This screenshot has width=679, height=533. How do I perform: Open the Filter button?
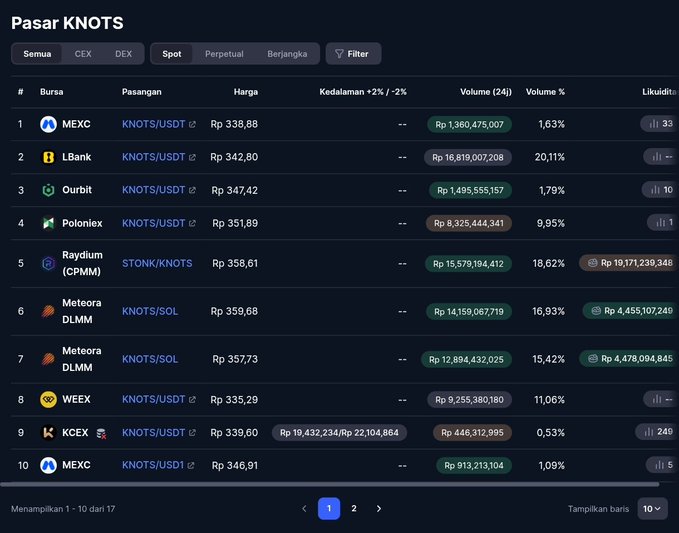[353, 54]
